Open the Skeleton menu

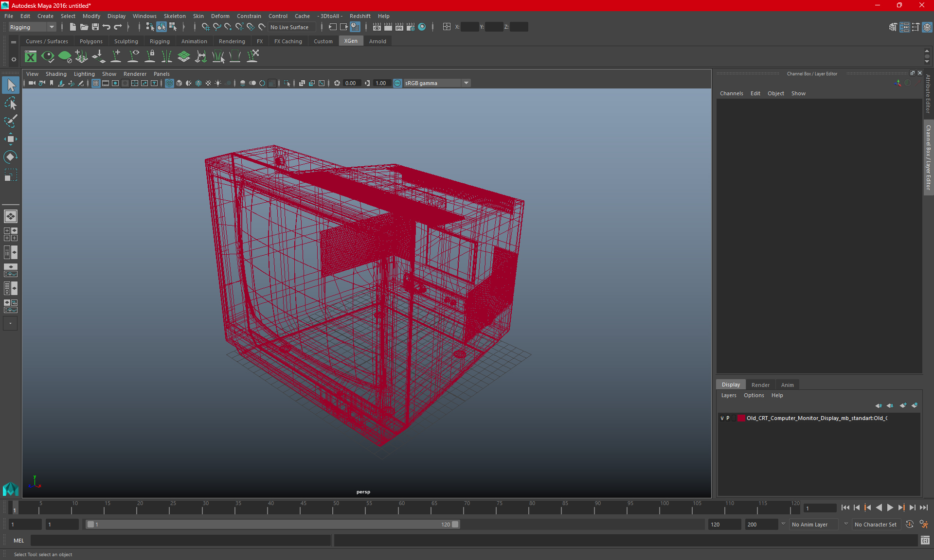click(x=175, y=16)
